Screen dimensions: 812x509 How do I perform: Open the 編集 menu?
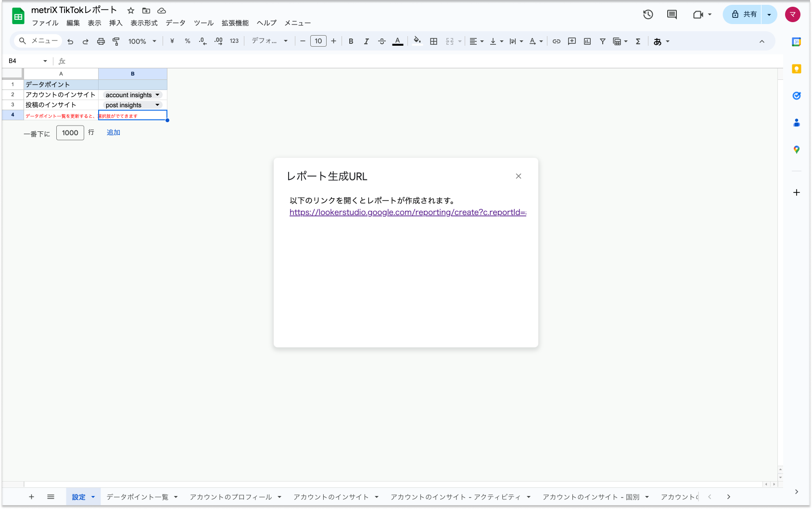coord(73,23)
